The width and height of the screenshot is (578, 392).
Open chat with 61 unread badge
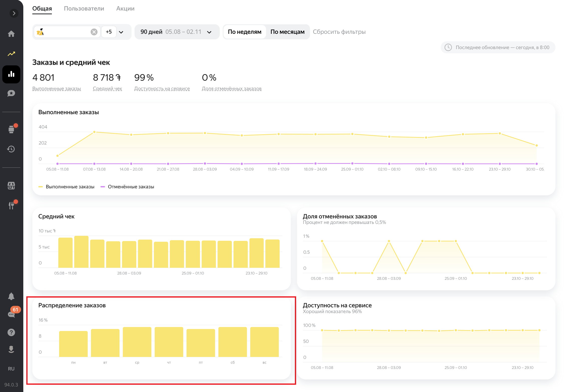12,314
